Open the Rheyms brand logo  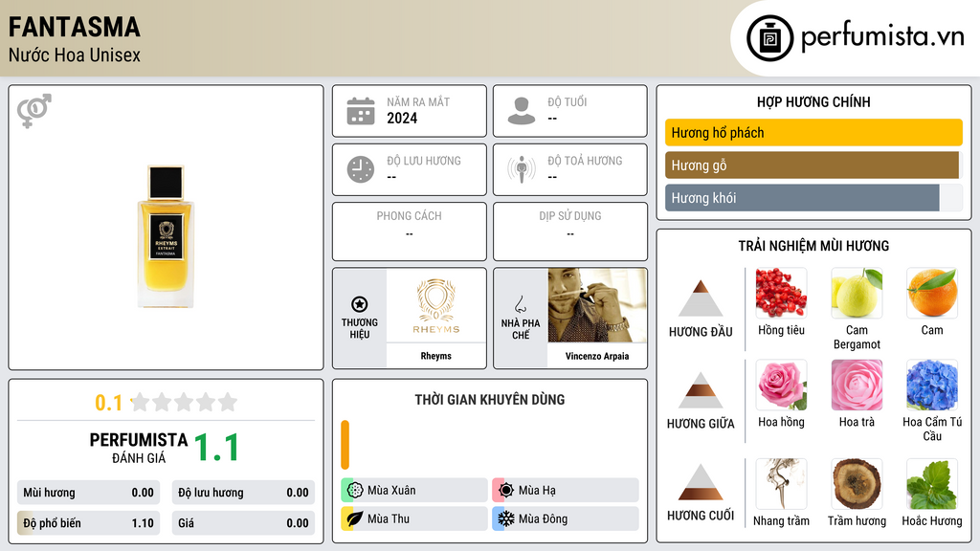tap(436, 305)
